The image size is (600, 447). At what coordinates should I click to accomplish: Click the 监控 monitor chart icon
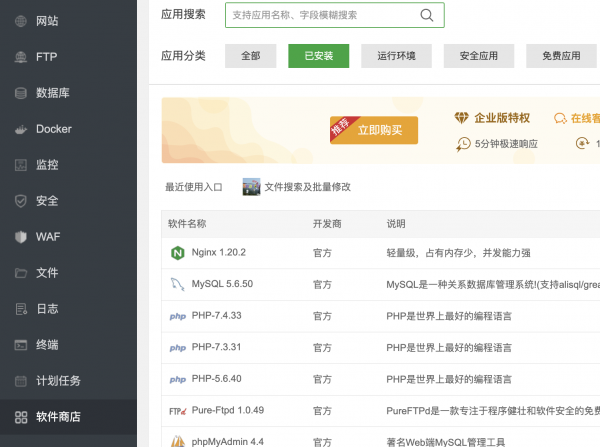(x=21, y=165)
